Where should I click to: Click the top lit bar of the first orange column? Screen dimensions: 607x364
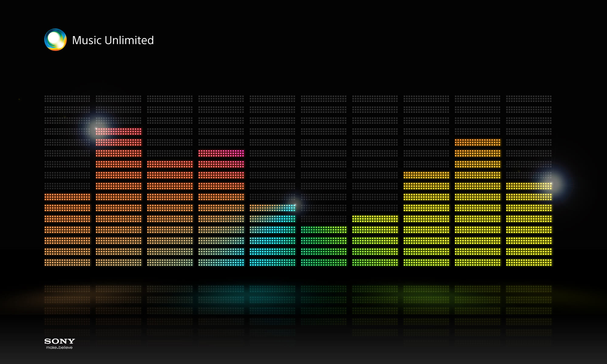[x=67, y=197]
